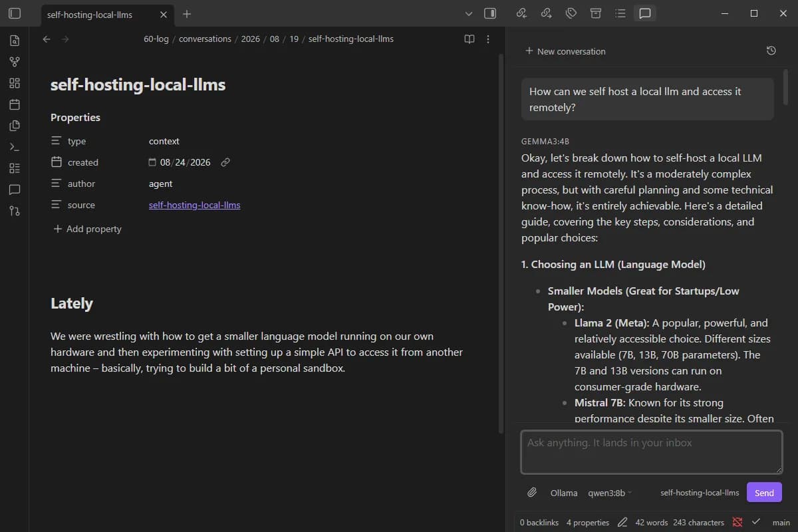The width and height of the screenshot is (798, 532).
Task: Navigate forward with right arrow
Action: [x=65, y=39]
